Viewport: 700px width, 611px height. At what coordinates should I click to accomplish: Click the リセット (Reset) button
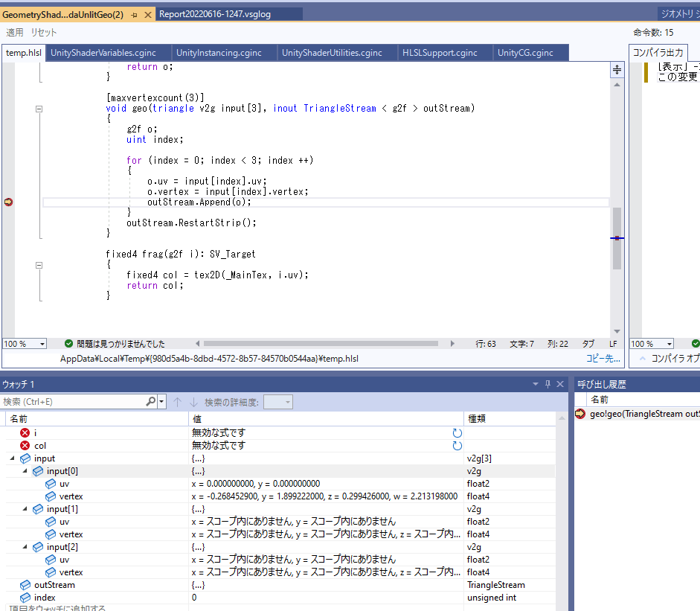click(x=43, y=33)
